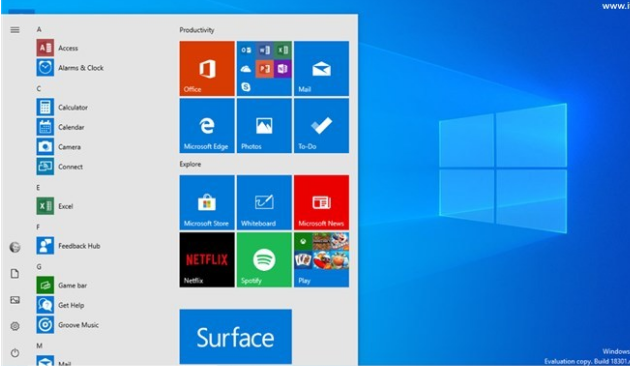Click the Explore group title

coord(190,164)
